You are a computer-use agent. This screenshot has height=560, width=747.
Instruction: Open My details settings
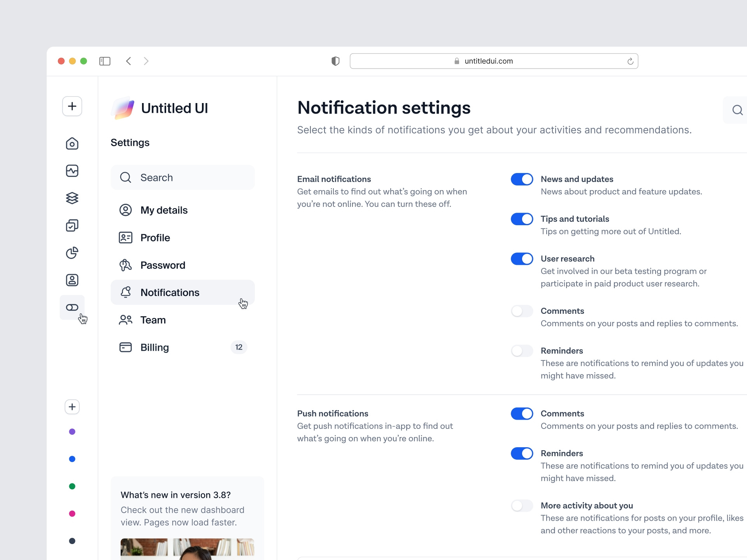point(163,210)
